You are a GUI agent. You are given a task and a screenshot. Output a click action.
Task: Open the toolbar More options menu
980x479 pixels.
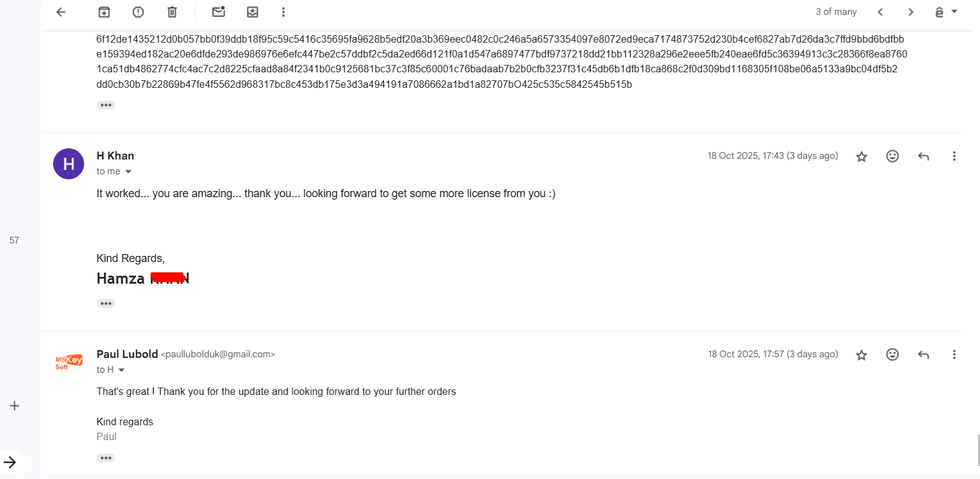click(283, 12)
